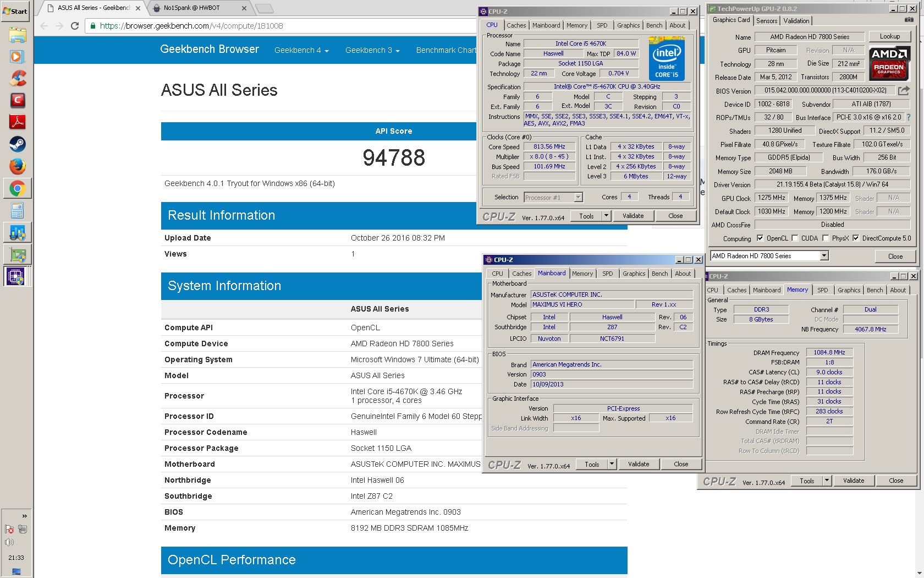Open a new browser tab
This screenshot has height=578, width=924.
click(x=265, y=8)
